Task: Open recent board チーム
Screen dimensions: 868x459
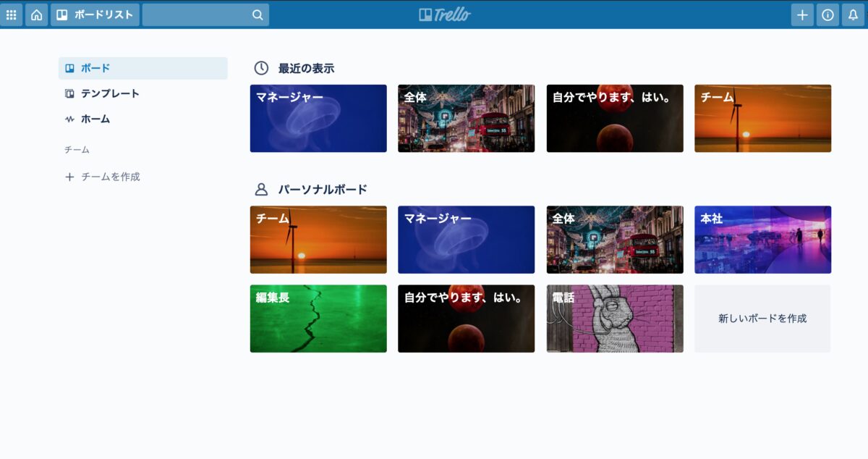Action: [763, 118]
